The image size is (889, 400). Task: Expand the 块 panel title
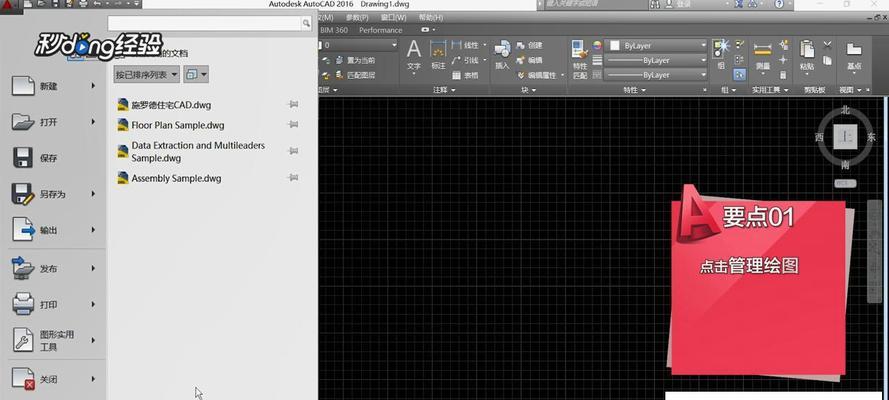coord(528,90)
